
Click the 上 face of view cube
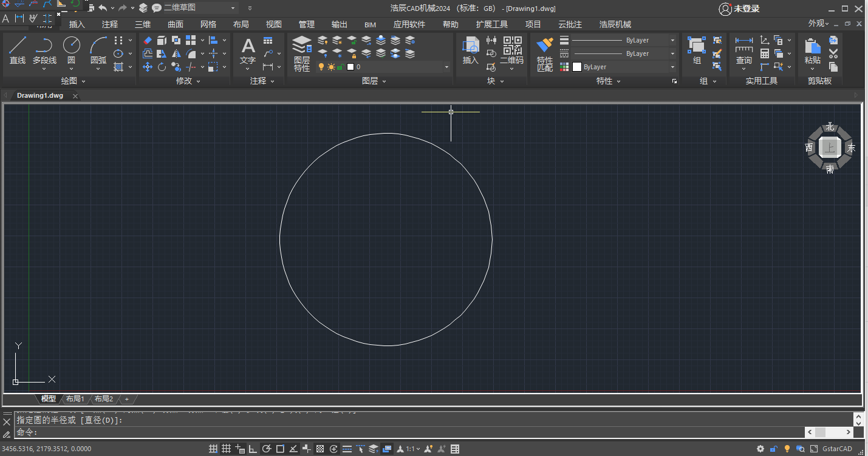point(829,148)
